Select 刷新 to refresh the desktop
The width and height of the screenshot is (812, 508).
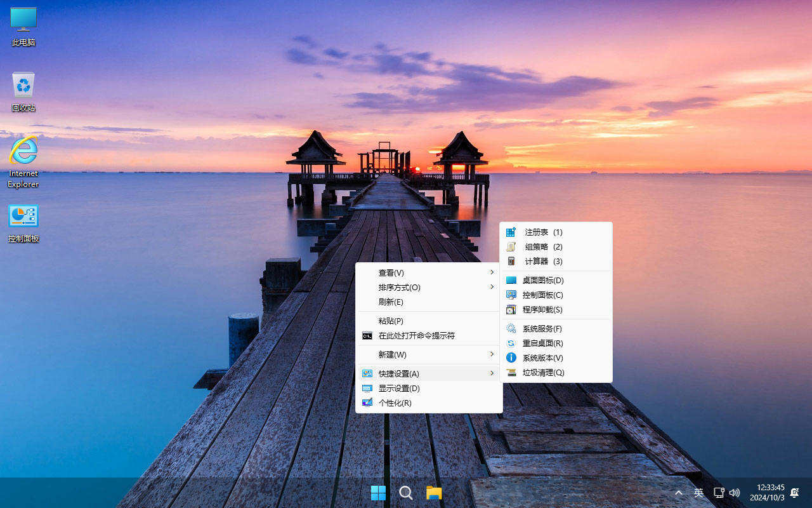tap(390, 302)
